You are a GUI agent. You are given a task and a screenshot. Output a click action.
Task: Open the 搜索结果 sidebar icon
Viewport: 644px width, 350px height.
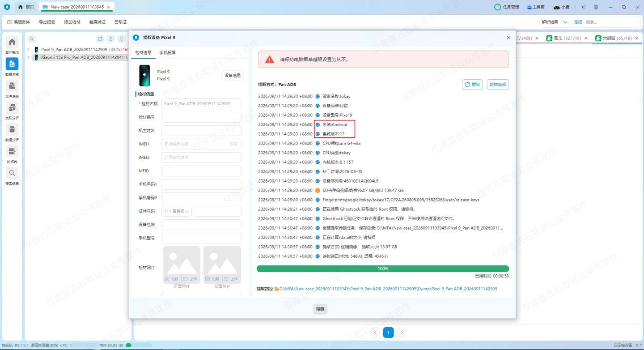(12, 174)
